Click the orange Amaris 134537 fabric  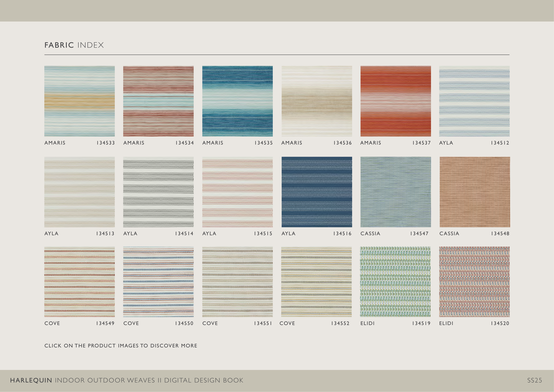396,101
